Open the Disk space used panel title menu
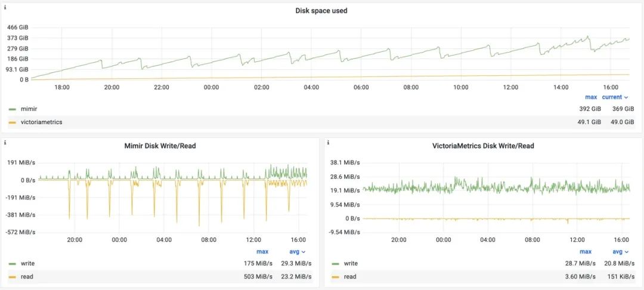The height and width of the screenshot is (290, 644). click(321, 11)
